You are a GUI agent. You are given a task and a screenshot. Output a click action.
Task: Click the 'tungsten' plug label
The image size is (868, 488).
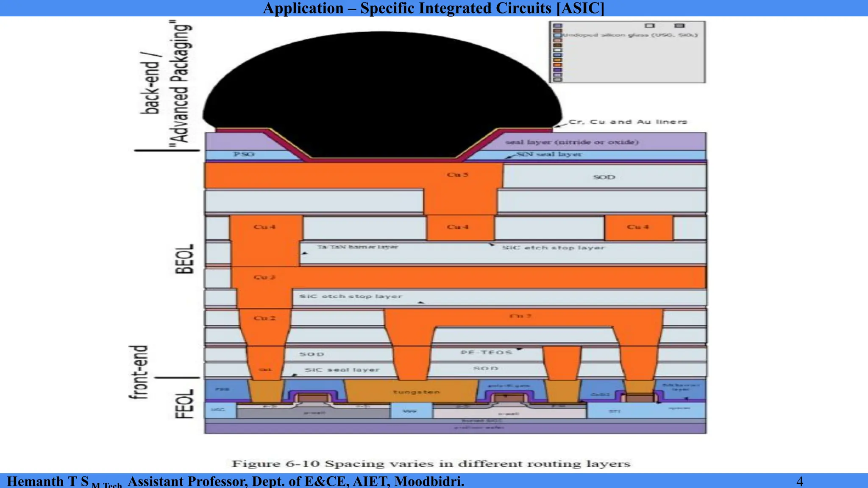point(416,392)
